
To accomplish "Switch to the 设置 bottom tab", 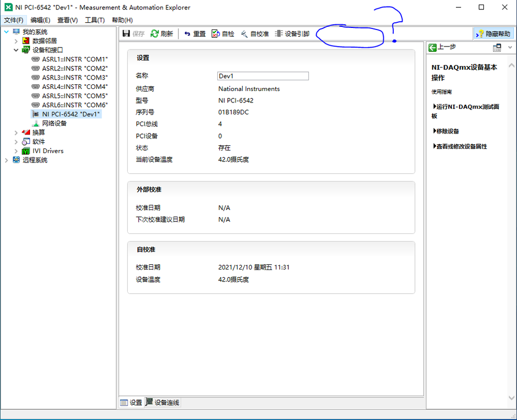I will (x=131, y=402).
